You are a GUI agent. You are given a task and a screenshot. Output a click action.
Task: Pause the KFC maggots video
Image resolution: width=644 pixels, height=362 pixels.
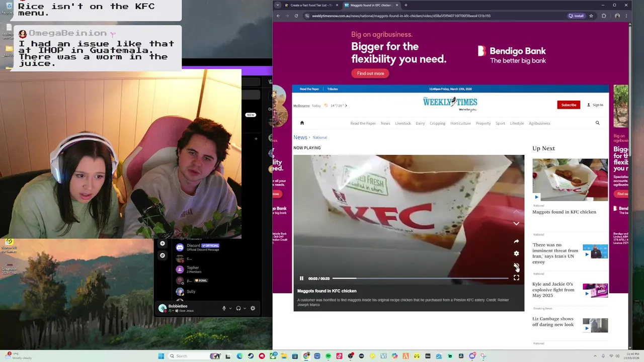301,278
